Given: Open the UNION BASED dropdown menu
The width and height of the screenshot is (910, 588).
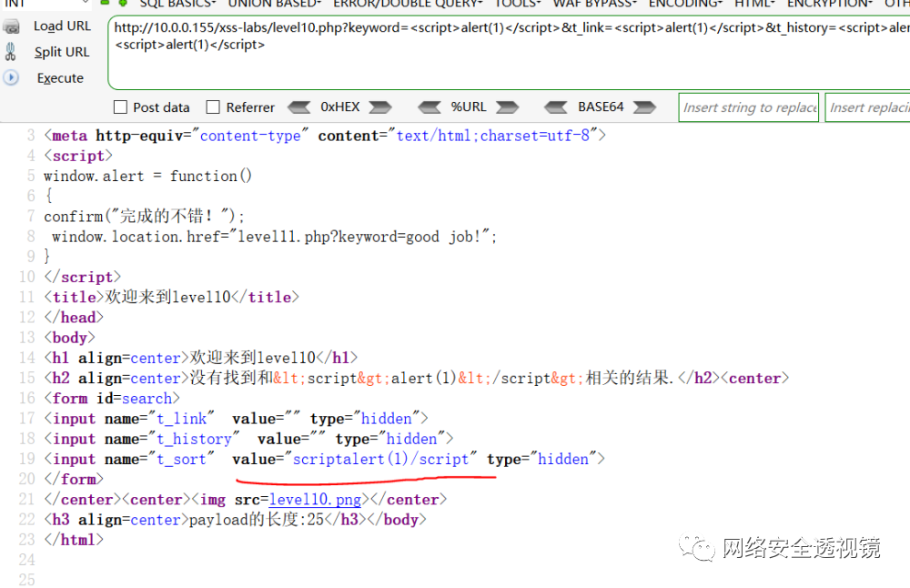Looking at the screenshot, I should 275,4.
